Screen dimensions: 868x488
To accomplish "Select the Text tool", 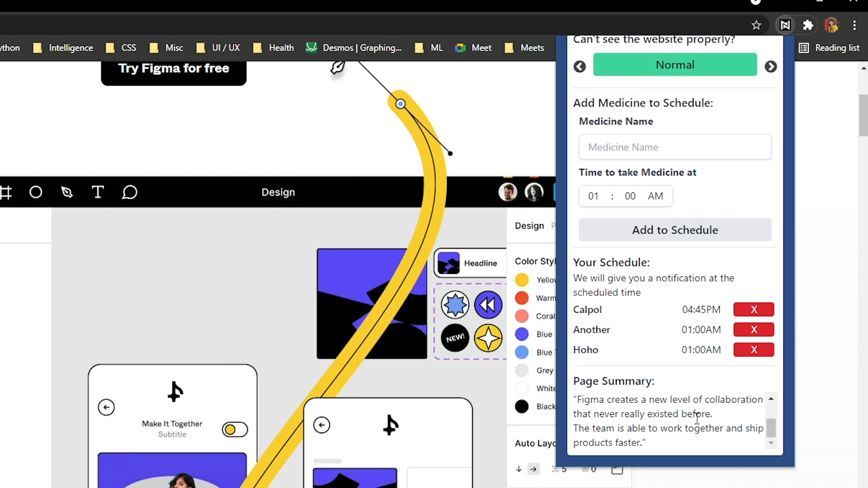I will [98, 192].
